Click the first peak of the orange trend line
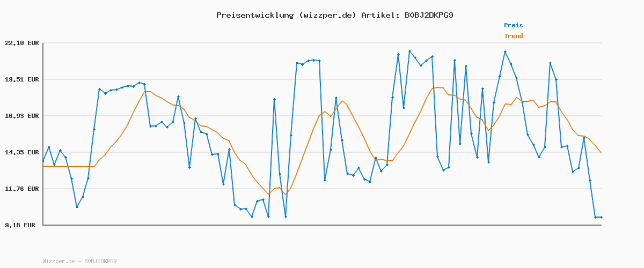 coord(147,92)
